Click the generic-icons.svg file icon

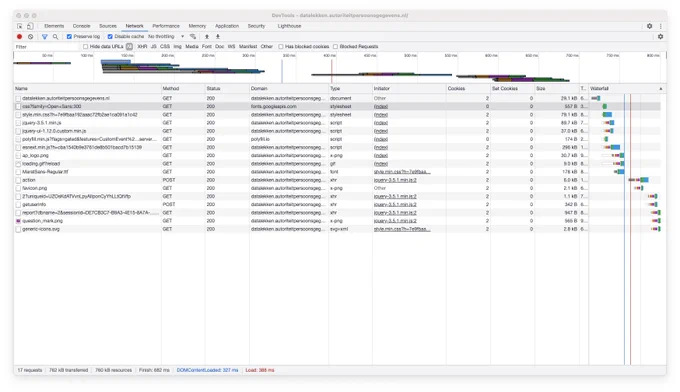point(18,229)
